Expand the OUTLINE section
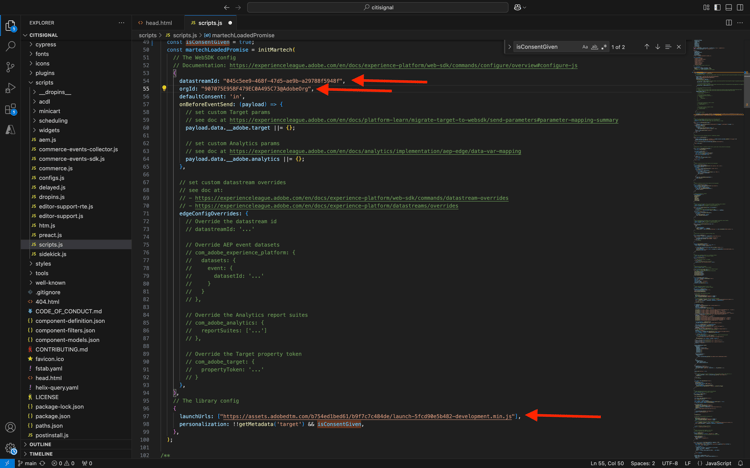The image size is (750, 468). coord(40,444)
